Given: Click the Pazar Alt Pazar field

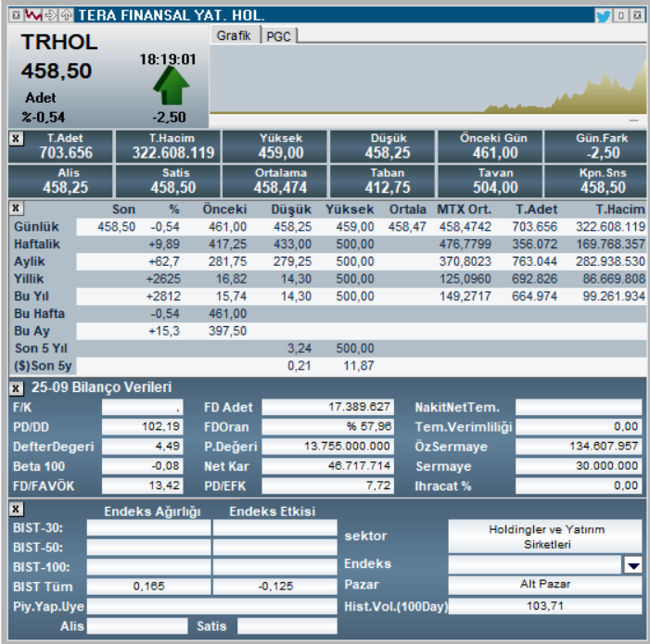Looking at the screenshot, I should 545,585.
